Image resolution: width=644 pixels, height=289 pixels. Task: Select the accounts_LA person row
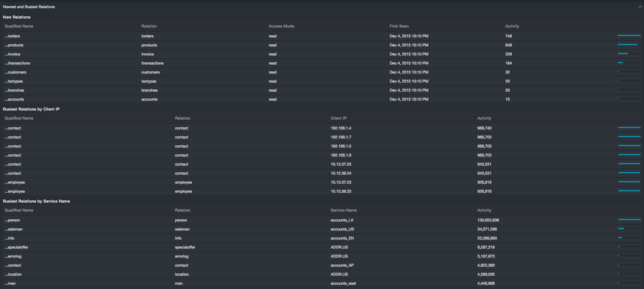pos(342,220)
